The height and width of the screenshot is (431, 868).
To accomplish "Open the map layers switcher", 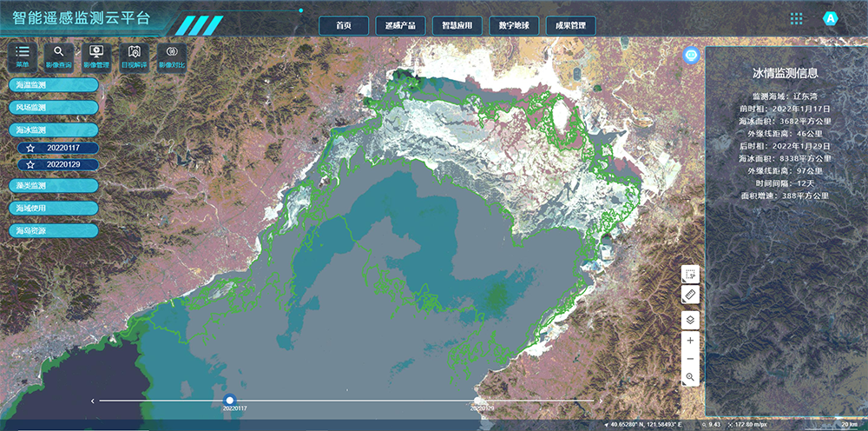I will click(690, 320).
